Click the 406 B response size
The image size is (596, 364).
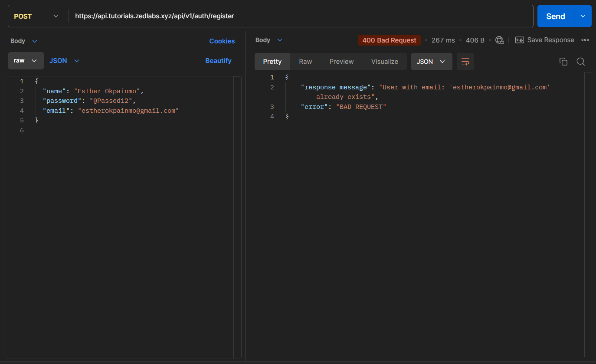(475, 40)
